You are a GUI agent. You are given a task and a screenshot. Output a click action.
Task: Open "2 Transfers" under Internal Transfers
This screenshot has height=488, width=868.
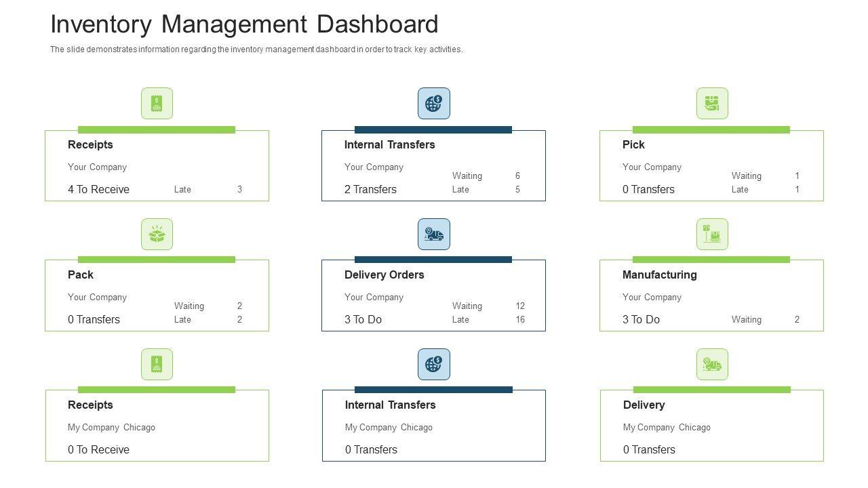(x=370, y=190)
